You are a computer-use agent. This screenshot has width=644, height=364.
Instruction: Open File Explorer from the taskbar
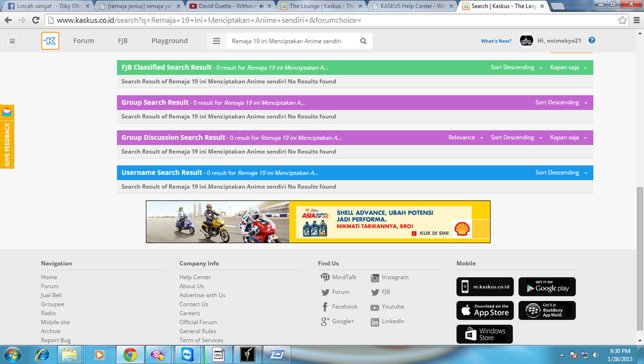coord(69,354)
